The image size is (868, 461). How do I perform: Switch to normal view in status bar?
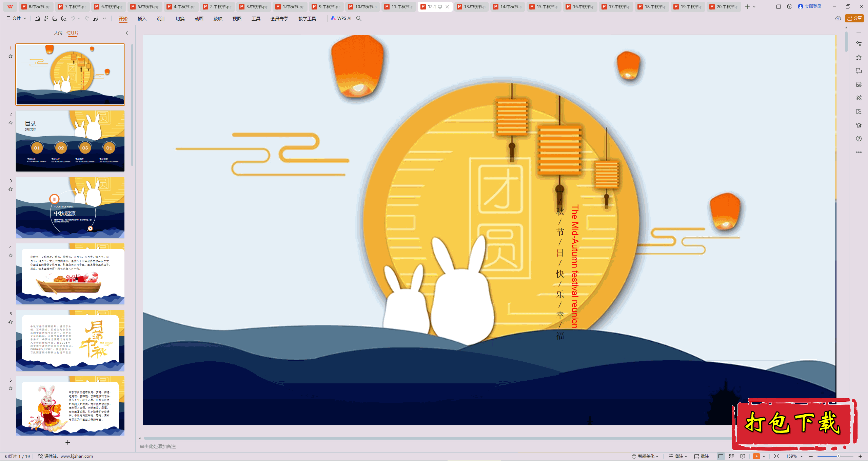(x=721, y=456)
